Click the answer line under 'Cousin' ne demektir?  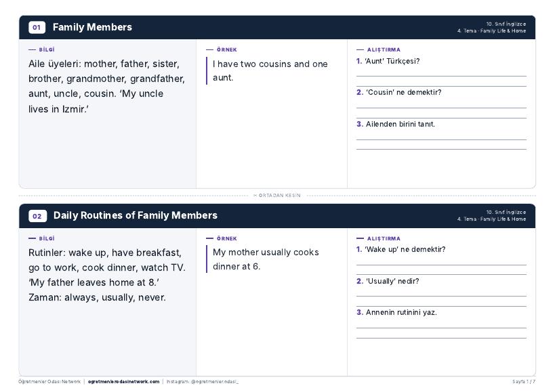[441, 108]
